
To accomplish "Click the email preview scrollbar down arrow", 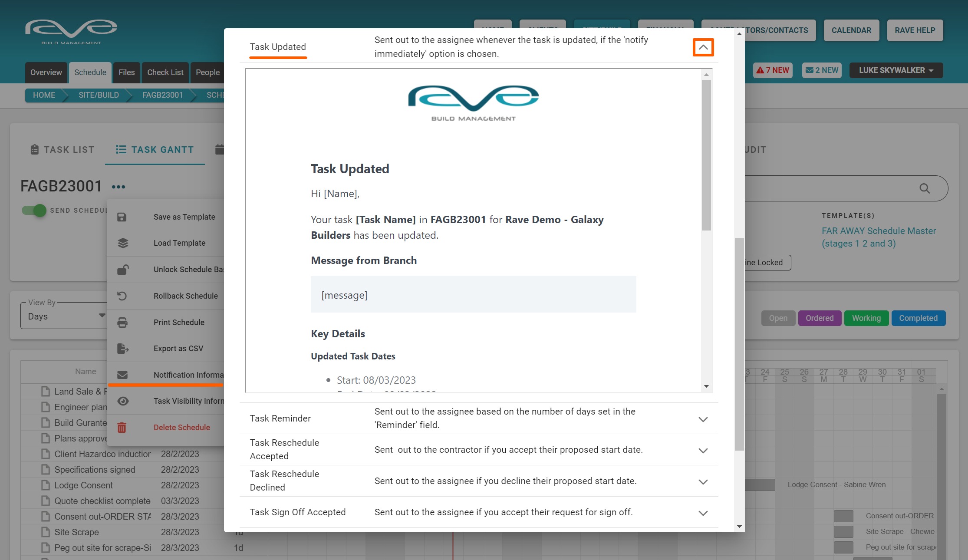I will coord(706,386).
